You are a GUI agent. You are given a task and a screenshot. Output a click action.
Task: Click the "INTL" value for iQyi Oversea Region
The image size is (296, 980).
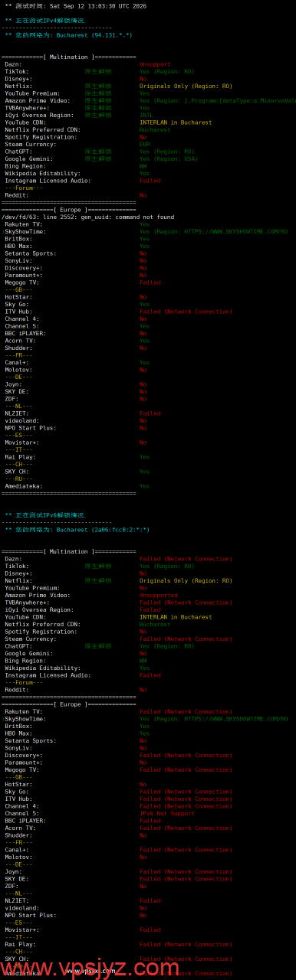146,115
